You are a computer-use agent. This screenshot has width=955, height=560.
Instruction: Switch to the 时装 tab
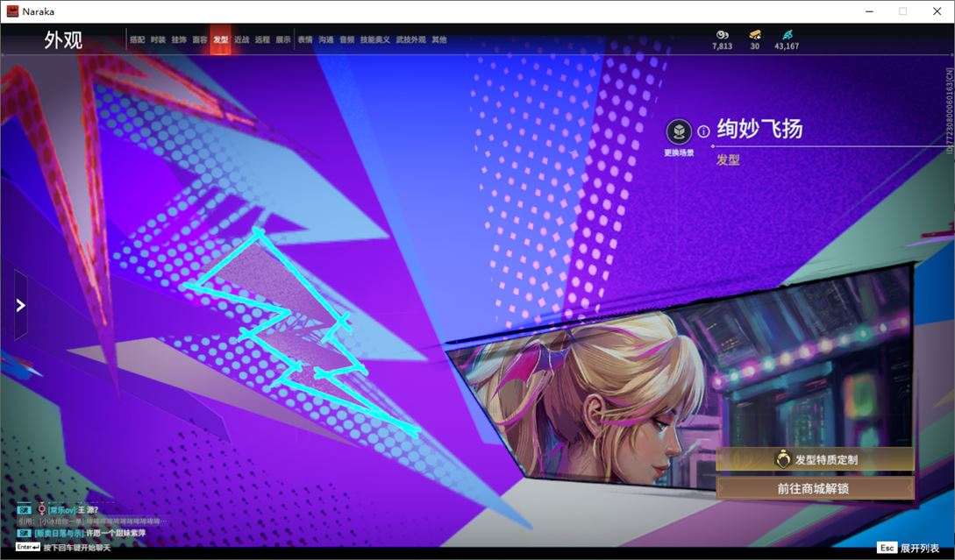pos(158,39)
